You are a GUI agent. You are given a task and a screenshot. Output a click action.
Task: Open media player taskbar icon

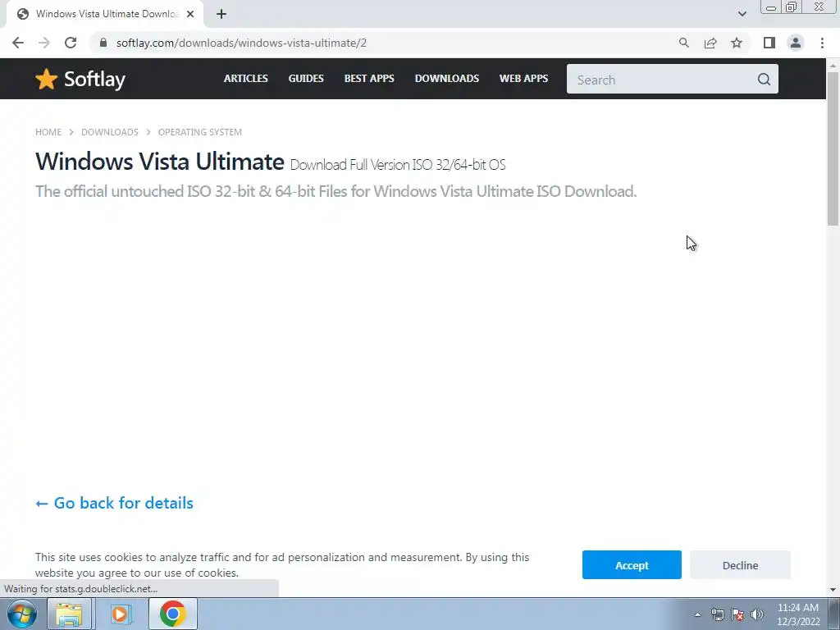[x=120, y=614]
